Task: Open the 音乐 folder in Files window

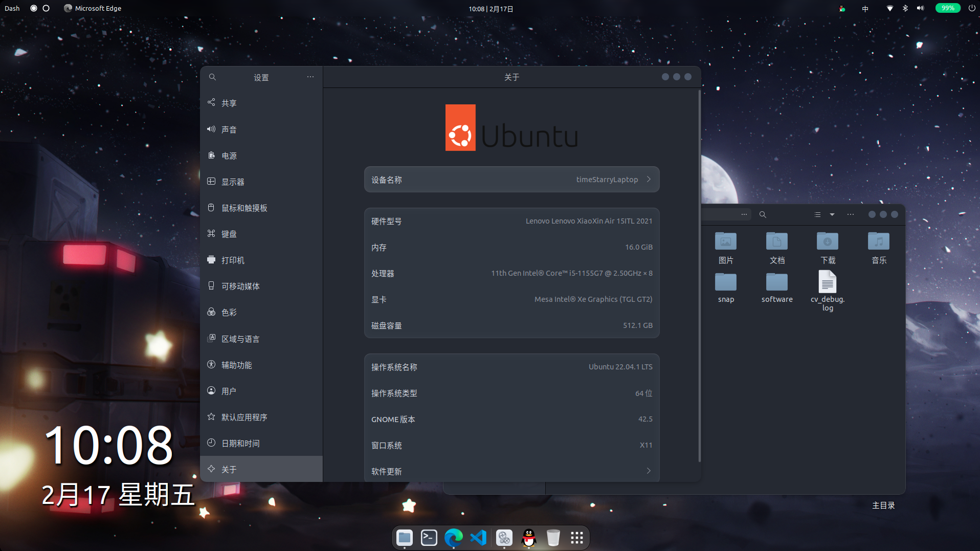Action: (x=879, y=248)
